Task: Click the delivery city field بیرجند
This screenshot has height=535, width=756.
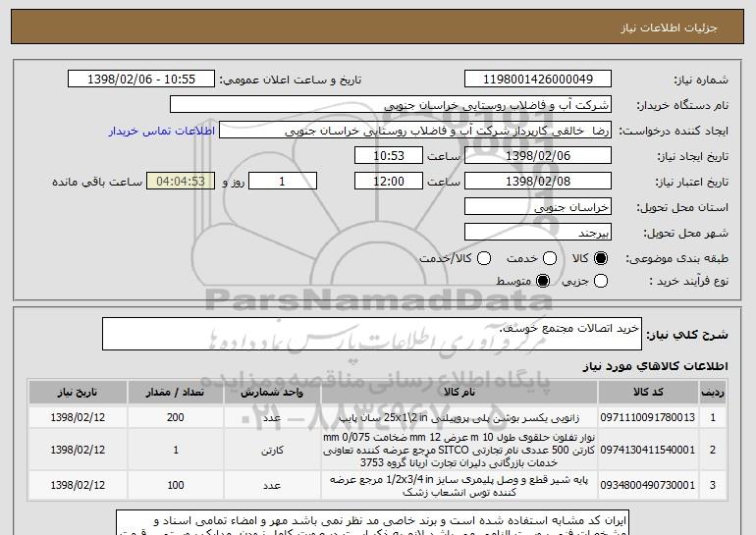Action: click(538, 233)
